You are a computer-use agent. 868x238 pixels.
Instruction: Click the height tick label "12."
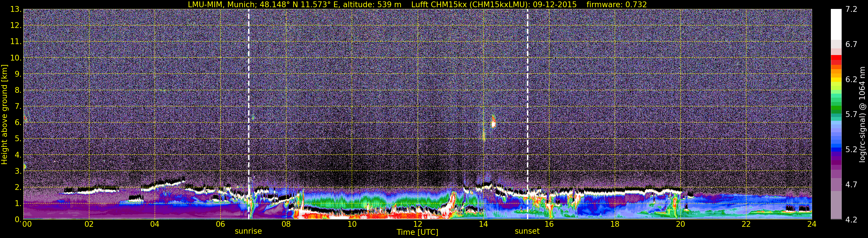point(16,26)
